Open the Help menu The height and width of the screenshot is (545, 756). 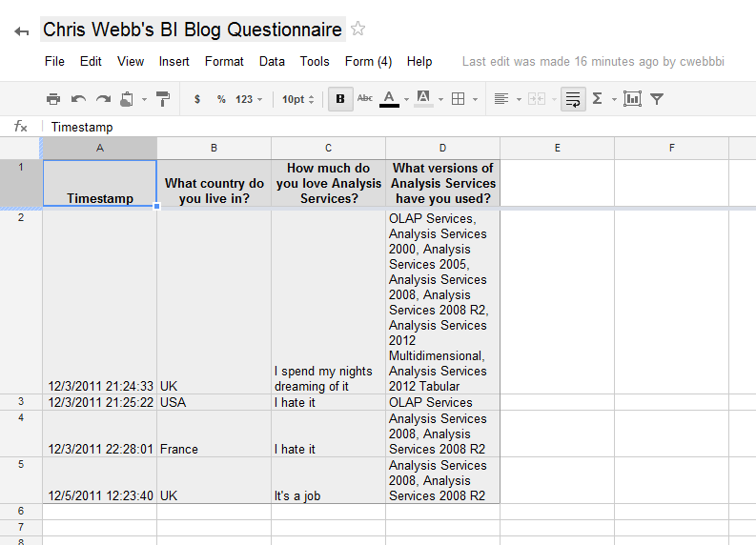pos(419,62)
